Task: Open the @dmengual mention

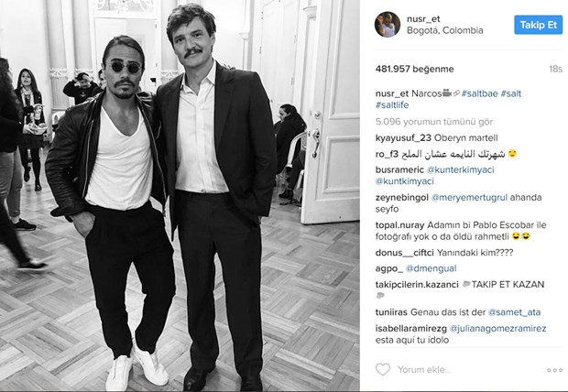Action: [431, 268]
